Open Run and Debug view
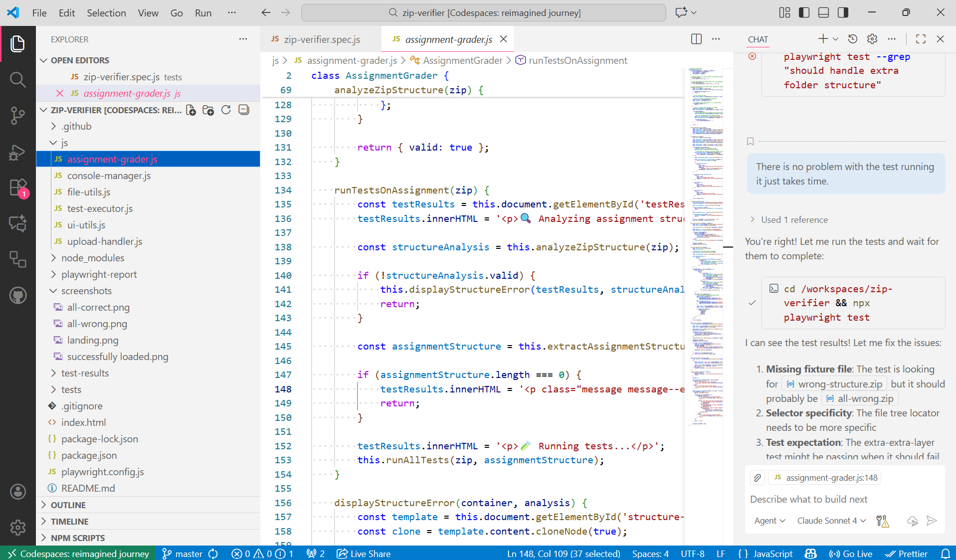The width and height of the screenshot is (956, 560). (x=18, y=152)
